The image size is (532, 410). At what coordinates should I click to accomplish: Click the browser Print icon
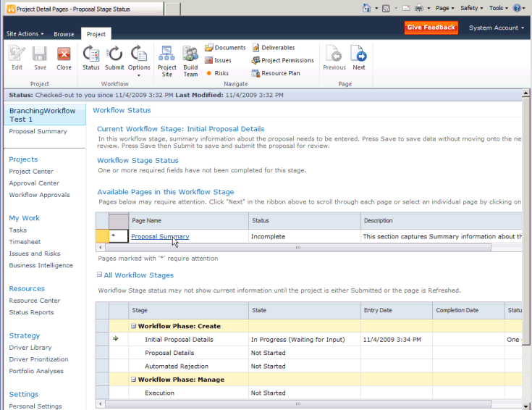[419, 8]
